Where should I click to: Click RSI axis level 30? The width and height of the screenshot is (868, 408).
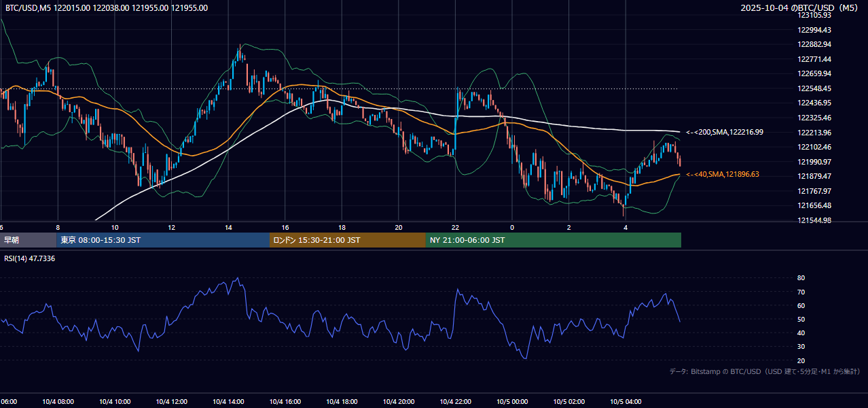[x=801, y=347]
